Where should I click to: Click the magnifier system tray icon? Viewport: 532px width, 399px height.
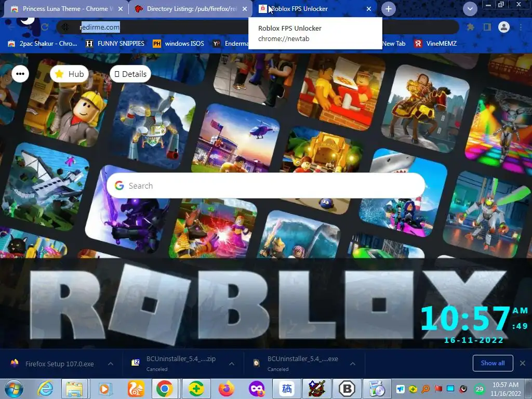pyautogui.click(x=425, y=389)
